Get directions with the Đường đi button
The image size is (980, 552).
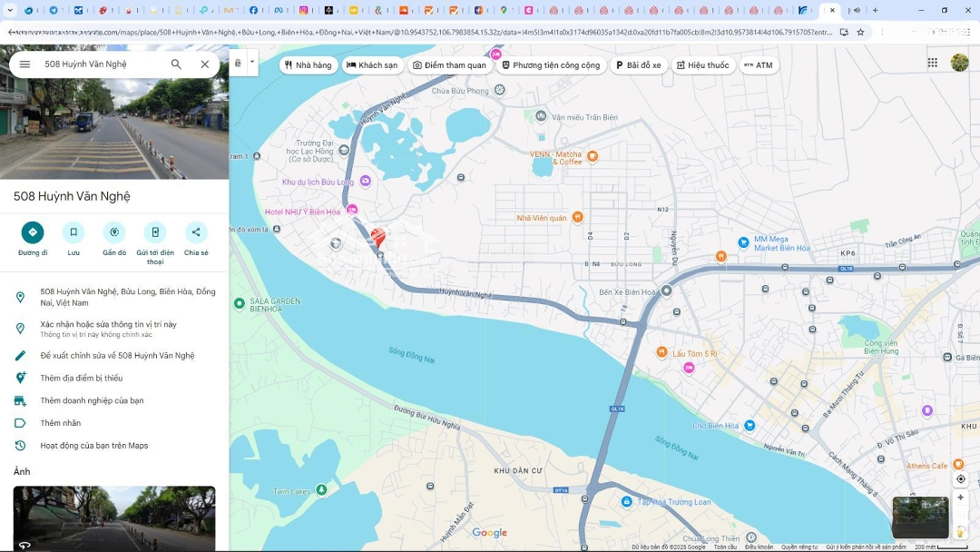click(x=33, y=232)
